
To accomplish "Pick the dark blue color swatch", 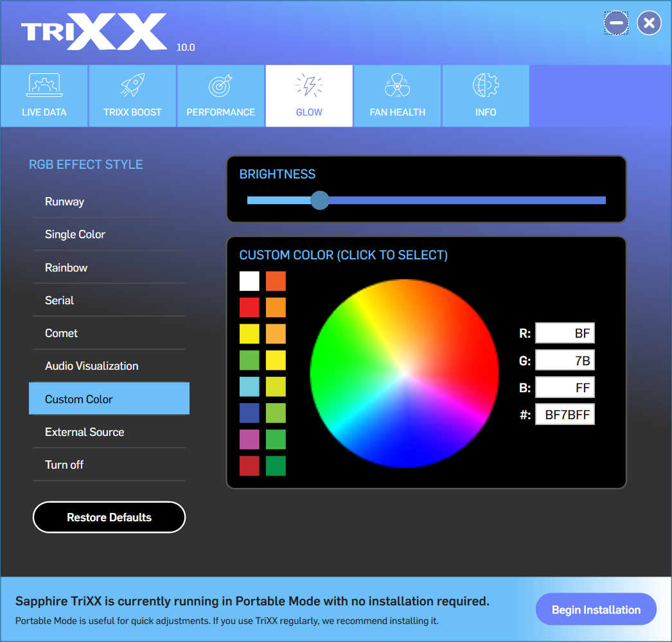I will [x=249, y=413].
